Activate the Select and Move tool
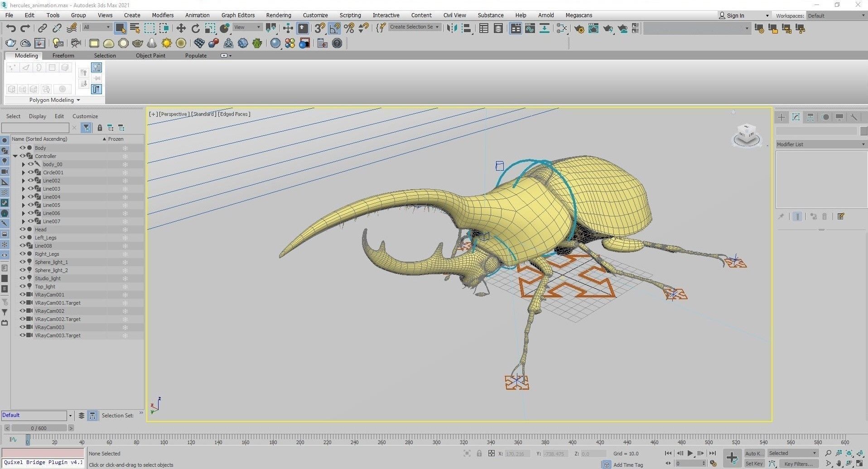 pos(181,29)
